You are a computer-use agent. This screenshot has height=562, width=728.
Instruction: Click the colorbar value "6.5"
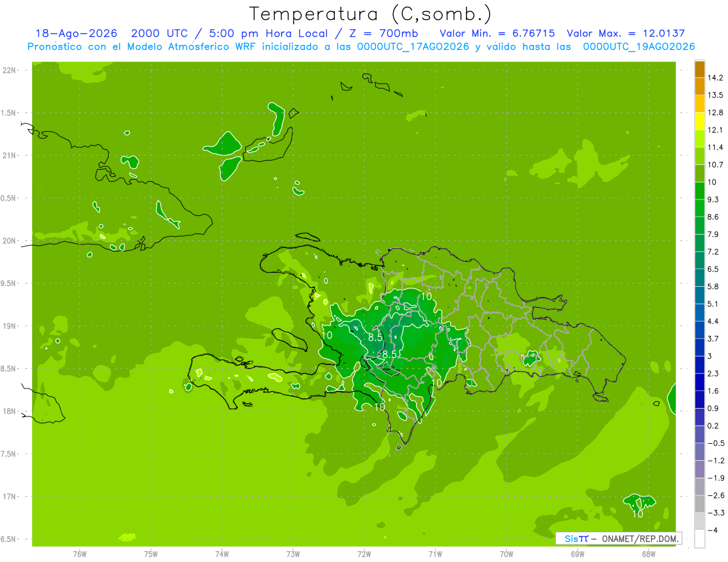click(x=714, y=269)
